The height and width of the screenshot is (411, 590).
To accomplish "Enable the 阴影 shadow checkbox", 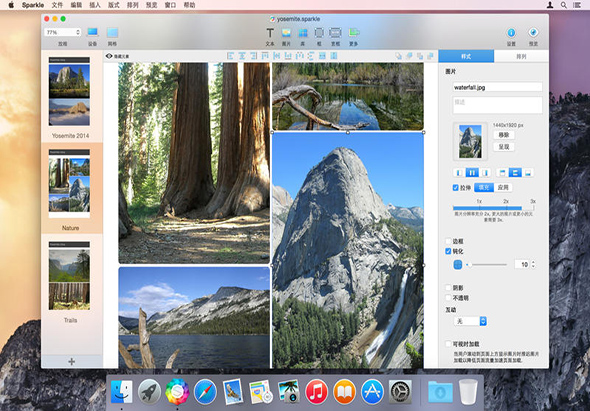I will point(448,288).
